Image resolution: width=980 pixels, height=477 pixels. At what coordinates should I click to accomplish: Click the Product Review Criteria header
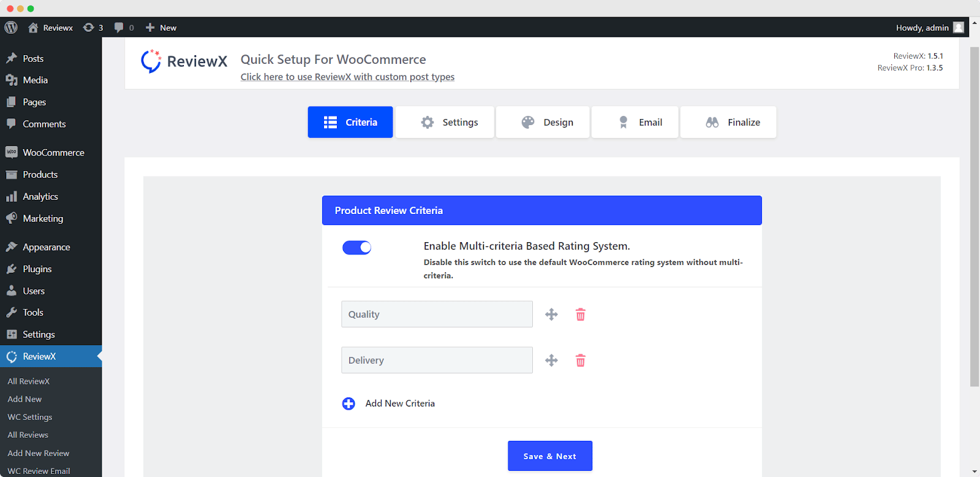click(x=542, y=210)
